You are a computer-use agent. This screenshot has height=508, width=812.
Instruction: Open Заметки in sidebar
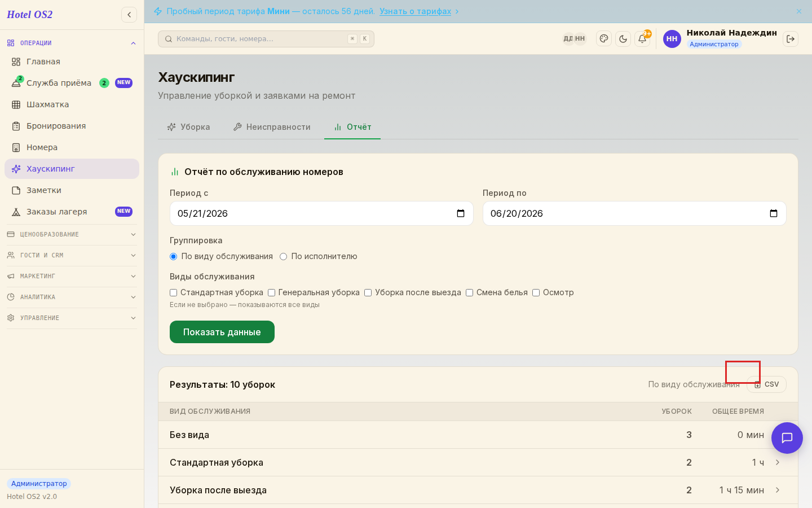(72, 190)
